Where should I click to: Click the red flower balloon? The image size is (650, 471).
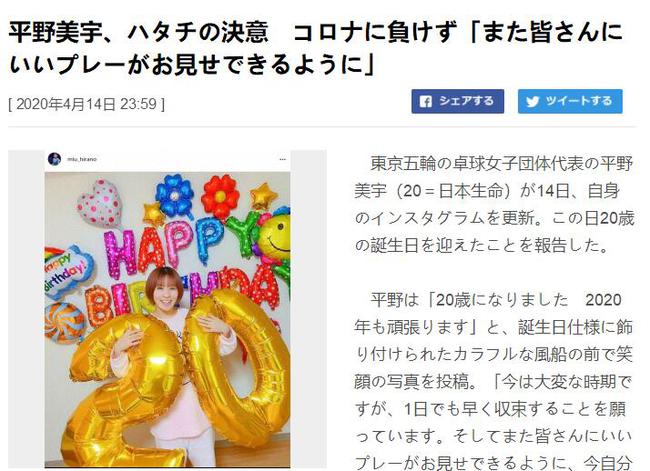coord(220,197)
